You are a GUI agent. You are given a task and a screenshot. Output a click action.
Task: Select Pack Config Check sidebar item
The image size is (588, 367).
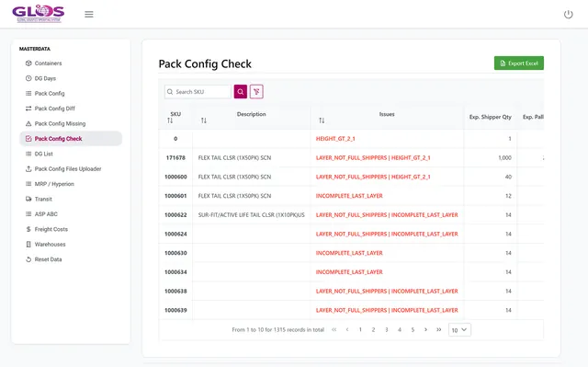pyautogui.click(x=71, y=139)
